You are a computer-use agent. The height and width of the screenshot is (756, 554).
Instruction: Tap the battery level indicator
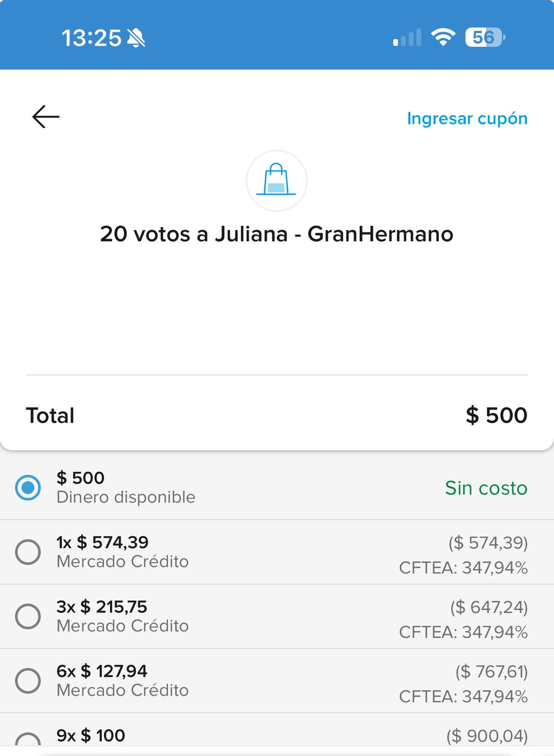(485, 37)
